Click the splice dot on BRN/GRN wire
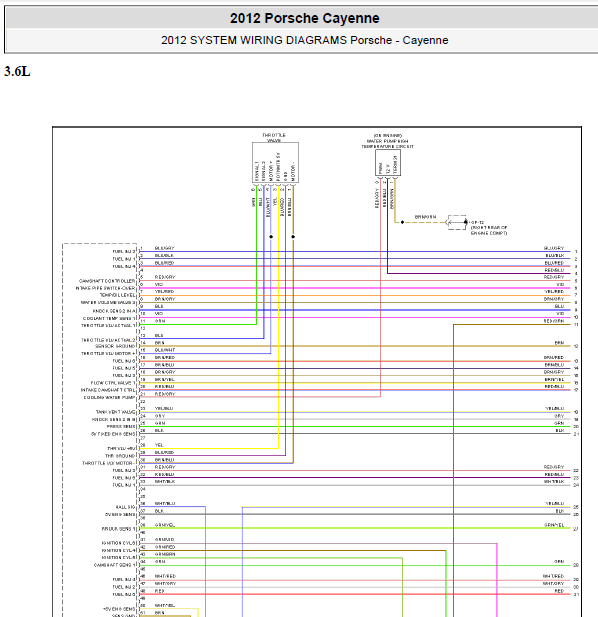 (402, 222)
